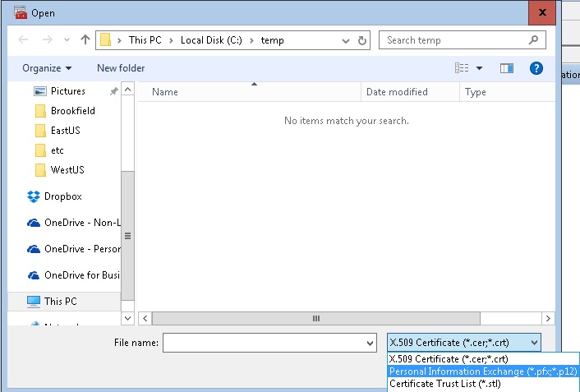Click the Search temp field
Viewport: 580px width, 392px height.
click(463, 40)
